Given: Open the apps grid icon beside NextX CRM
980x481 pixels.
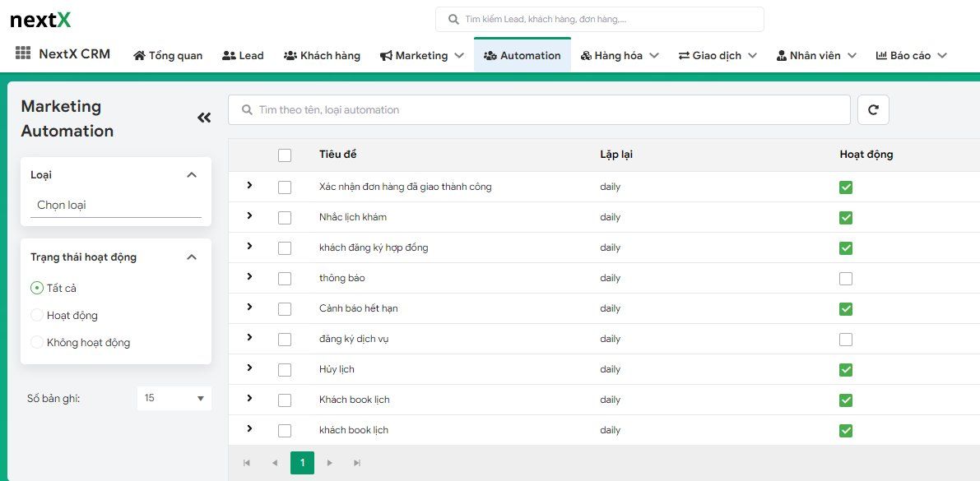Looking at the screenshot, I should (x=23, y=54).
